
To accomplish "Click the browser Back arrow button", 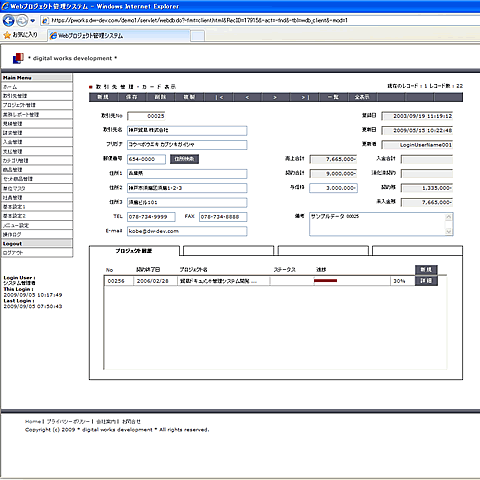I will (8, 20).
